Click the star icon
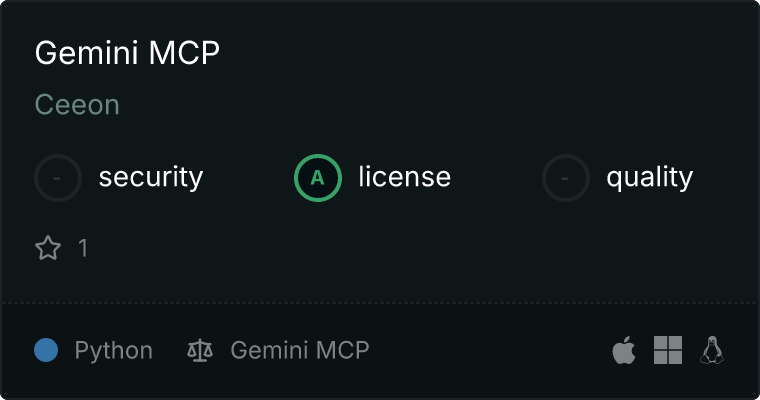 tap(48, 248)
